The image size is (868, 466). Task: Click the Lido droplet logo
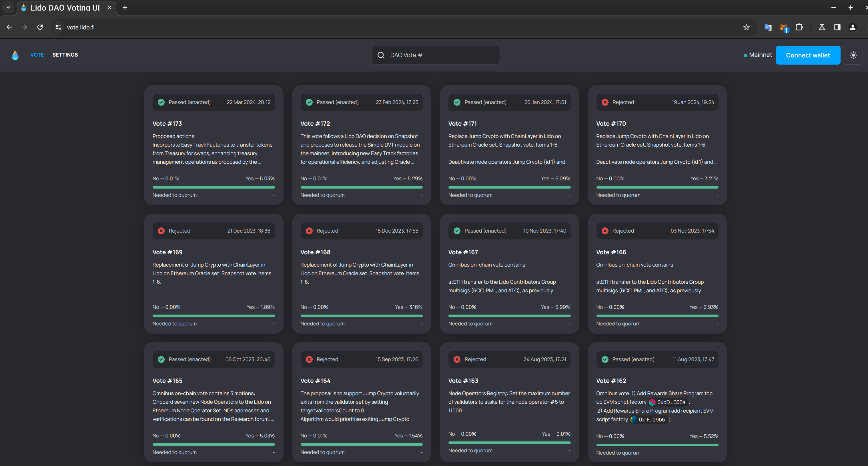pyautogui.click(x=15, y=55)
